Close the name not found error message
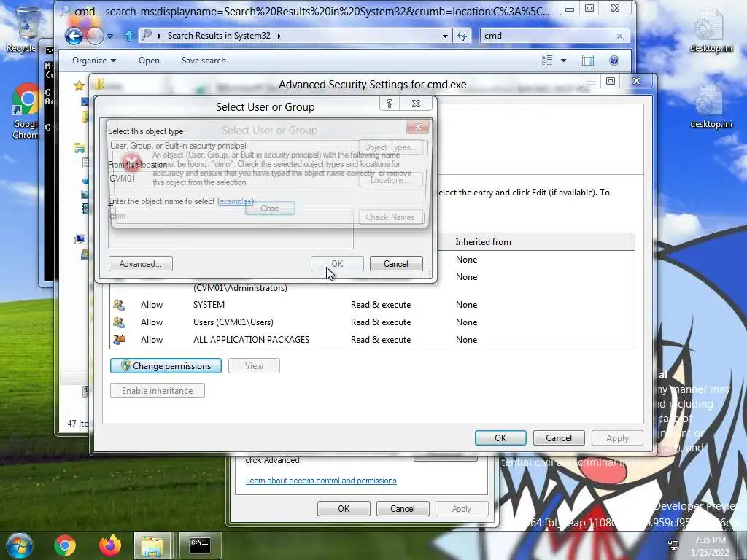Screen dimensions: 747x560 270,209
